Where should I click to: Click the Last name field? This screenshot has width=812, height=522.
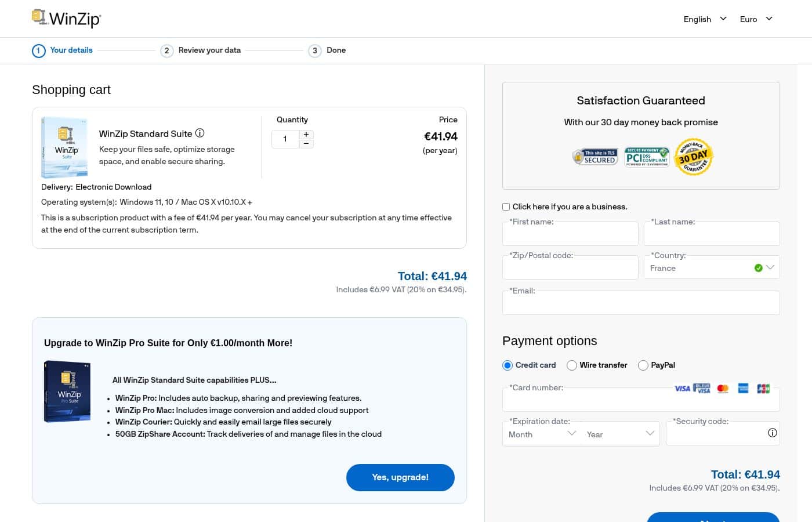[x=712, y=234]
